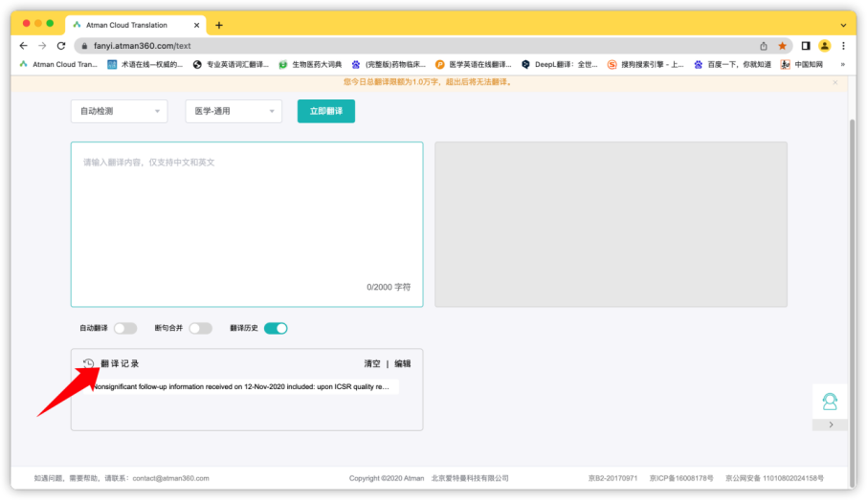This screenshot has width=868, height=501.
Task: Click the 立即翻译 button
Action: pyautogui.click(x=326, y=111)
